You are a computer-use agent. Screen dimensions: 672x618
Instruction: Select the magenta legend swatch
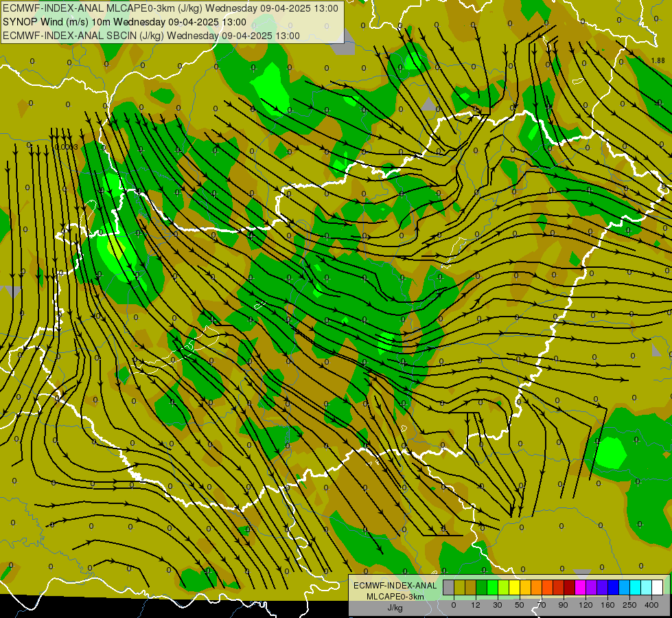[581, 587]
